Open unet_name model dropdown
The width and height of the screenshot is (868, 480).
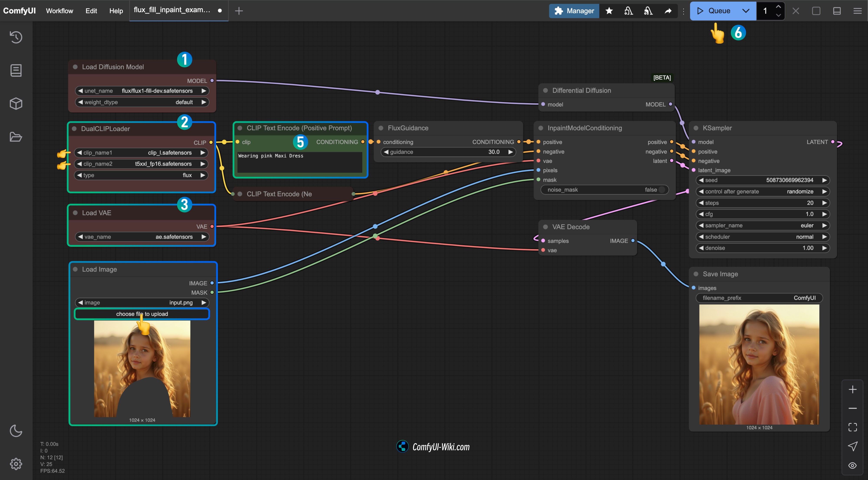coord(142,91)
